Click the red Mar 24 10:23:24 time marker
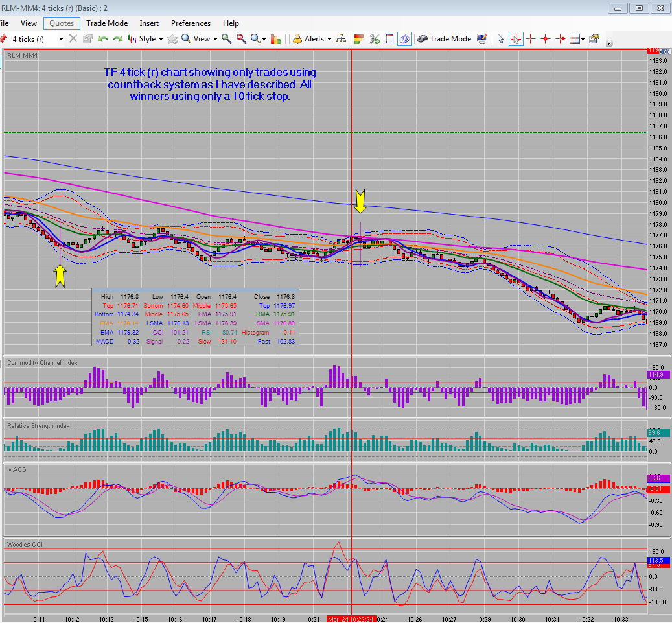The image size is (672, 623). click(351, 619)
